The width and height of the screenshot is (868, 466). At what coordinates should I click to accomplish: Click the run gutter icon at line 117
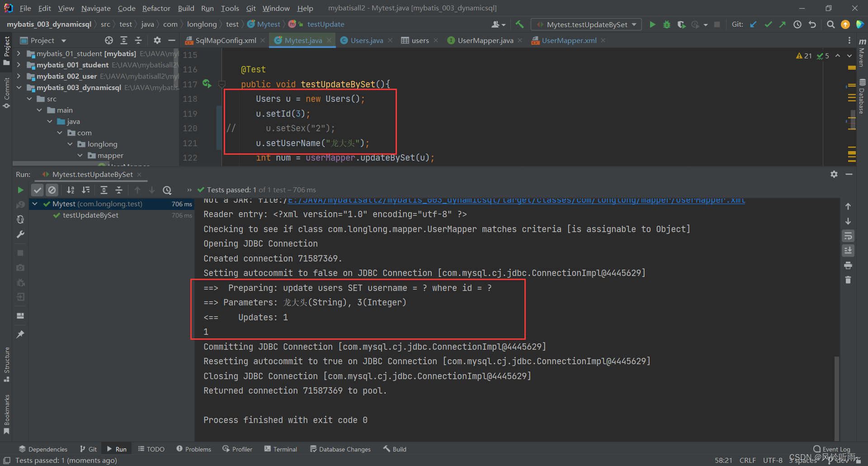tap(207, 84)
